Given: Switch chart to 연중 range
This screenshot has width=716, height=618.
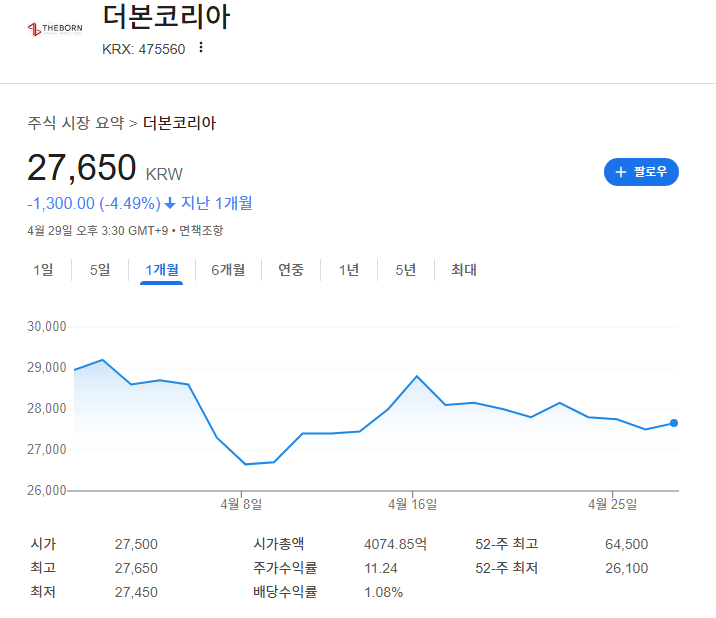Looking at the screenshot, I should pyautogui.click(x=291, y=269).
